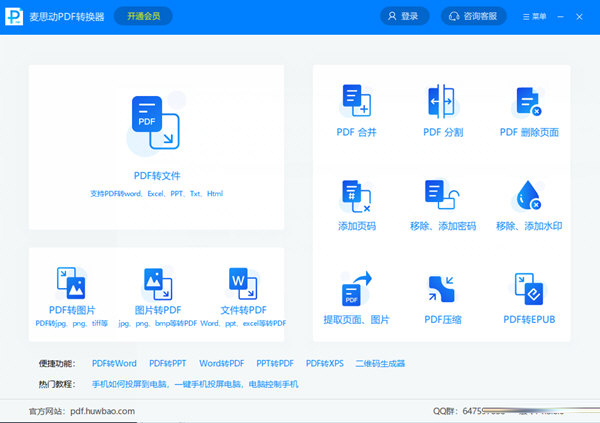Select the PDF转EPUB converter icon
This screenshot has width=600, height=423.
(528, 289)
